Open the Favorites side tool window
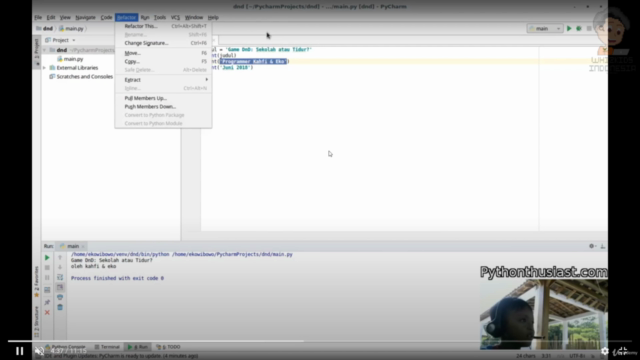640x360 pixels. [x=37, y=282]
